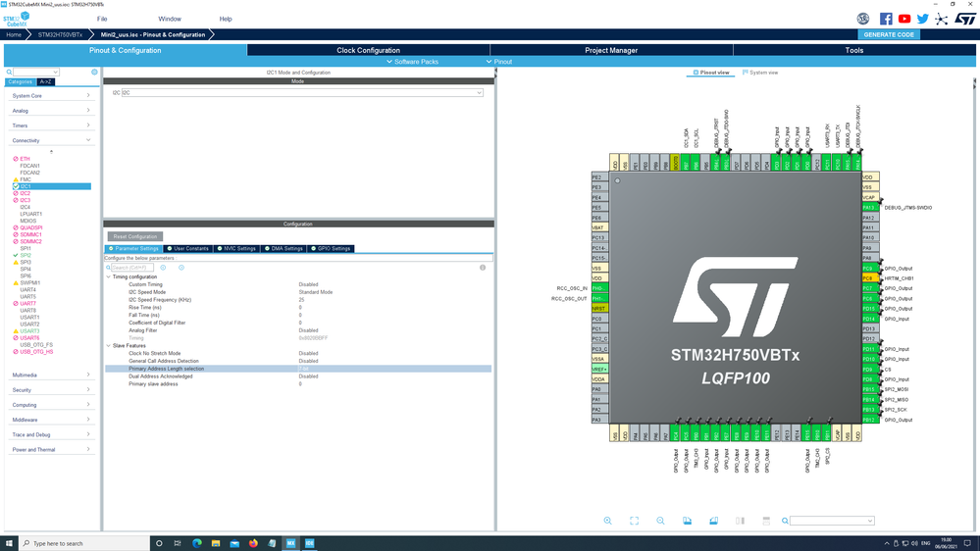
Task: Fit the chip pinout to view
Action: (634, 521)
